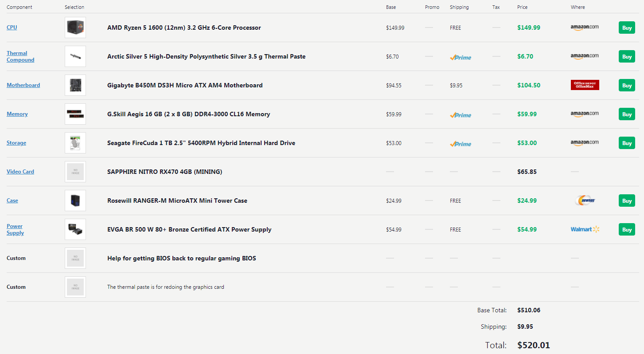Select the AMD Ryzen 5 1600 product name

184,28
